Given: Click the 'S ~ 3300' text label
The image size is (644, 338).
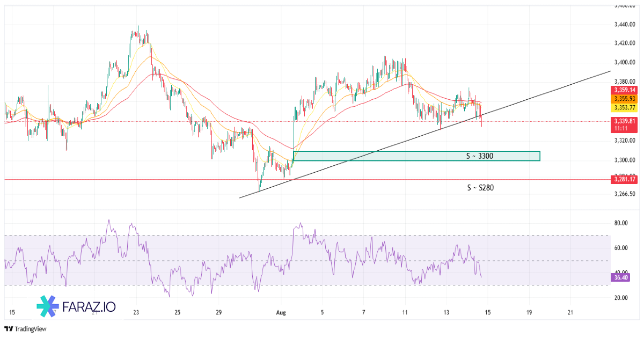Looking at the screenshot, I should pos(479,157).
